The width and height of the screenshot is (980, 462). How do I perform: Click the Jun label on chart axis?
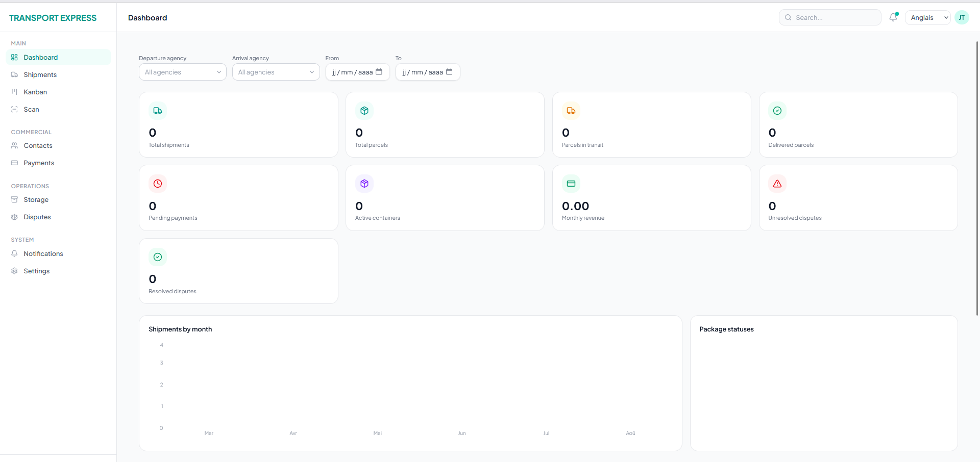click(x=462, y=433)
